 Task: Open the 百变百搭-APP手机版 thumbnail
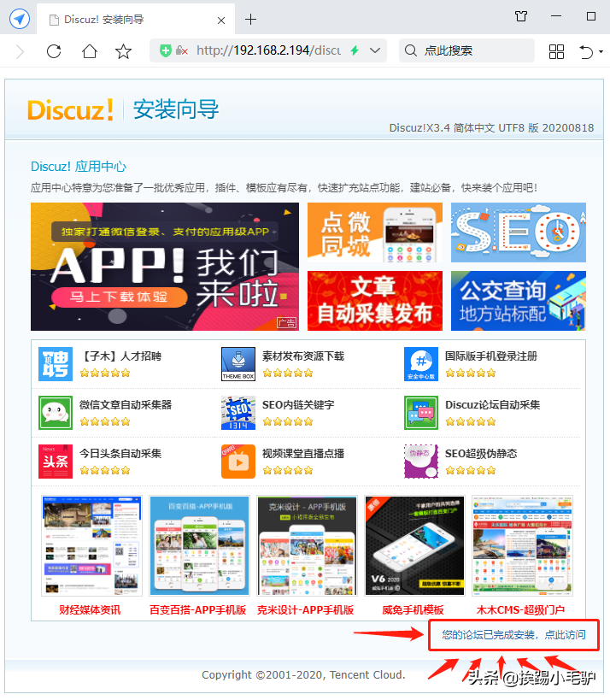(199, 545)
